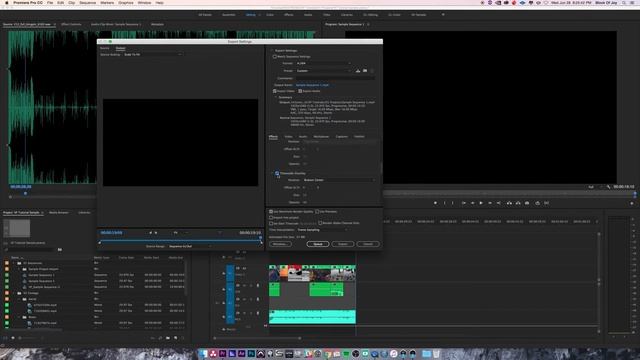Open the Source Range dropdown
This screenshot has width=640, height=360.
pyautogui.click(x=190, y=247)
